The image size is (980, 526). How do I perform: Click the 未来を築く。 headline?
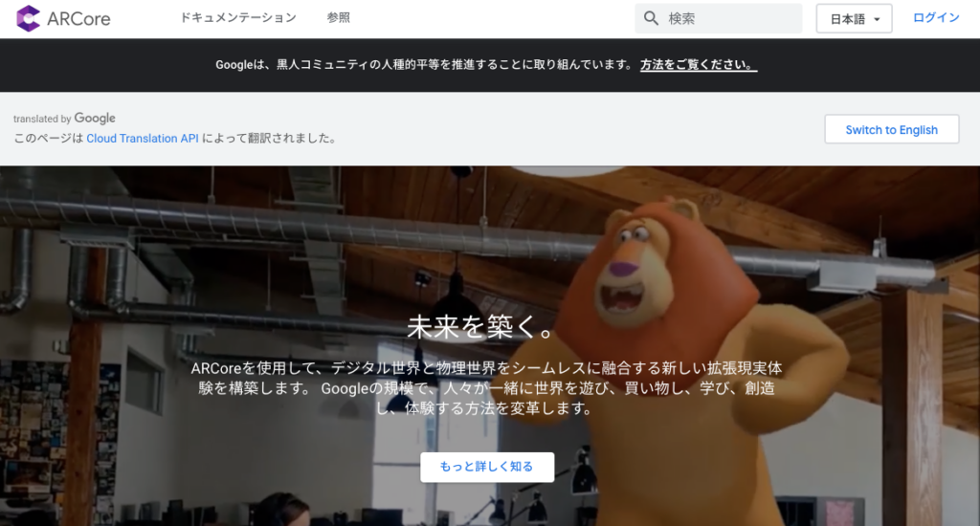click(479, 327)
